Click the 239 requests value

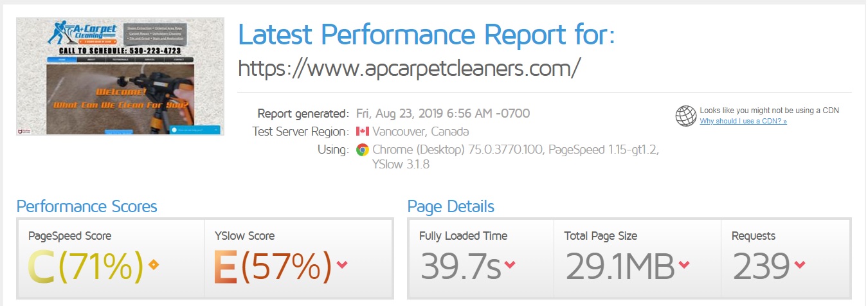tap(761, 266)
